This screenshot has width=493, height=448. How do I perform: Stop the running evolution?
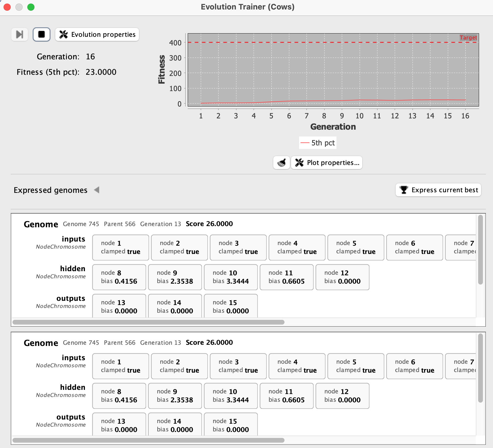[x=42, y=34]
